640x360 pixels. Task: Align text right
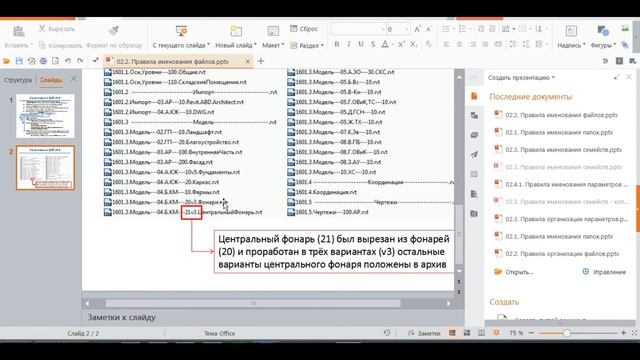pyautogui.click(x=473, y=44)
